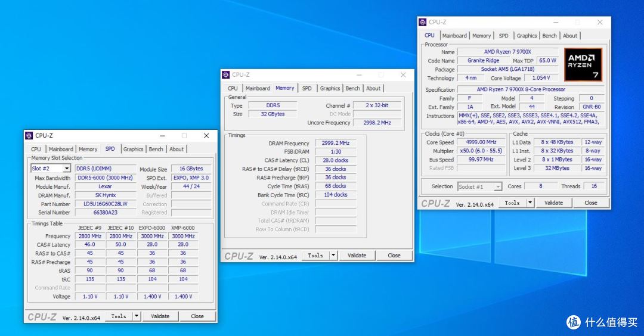Click the CPU-Z app icon in the SPD window title bar
Screen dimensions: 644x336
pyautogui.click(x=29, y=135)
